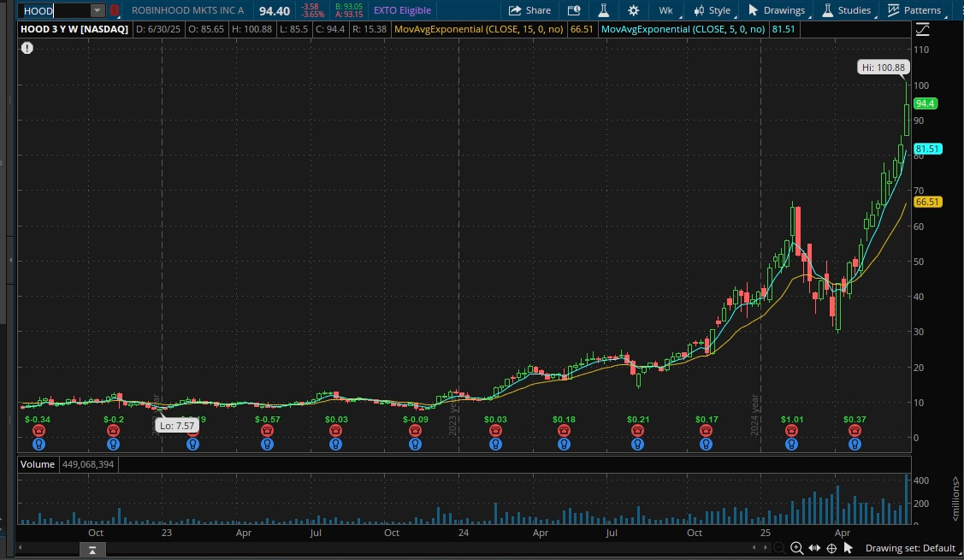964x560 pixels.
Task: Open chart settings gear icon
Action: (633, 10)
